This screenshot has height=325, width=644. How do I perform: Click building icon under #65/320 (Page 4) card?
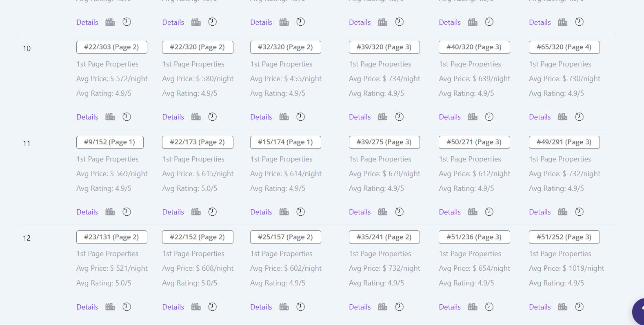563,117
